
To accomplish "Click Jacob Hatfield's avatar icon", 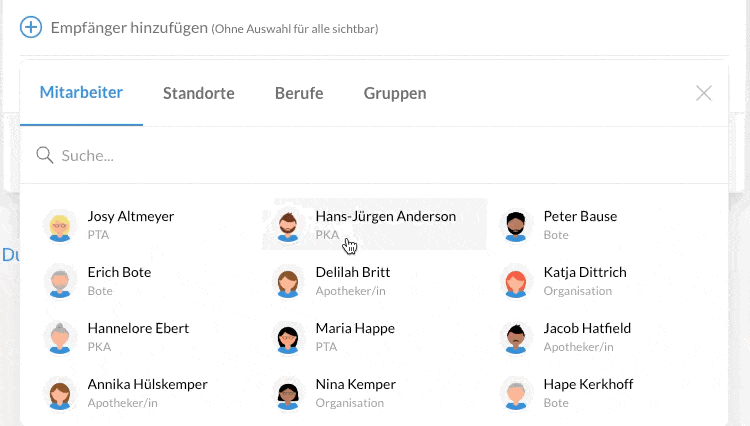I will (516, 337).
